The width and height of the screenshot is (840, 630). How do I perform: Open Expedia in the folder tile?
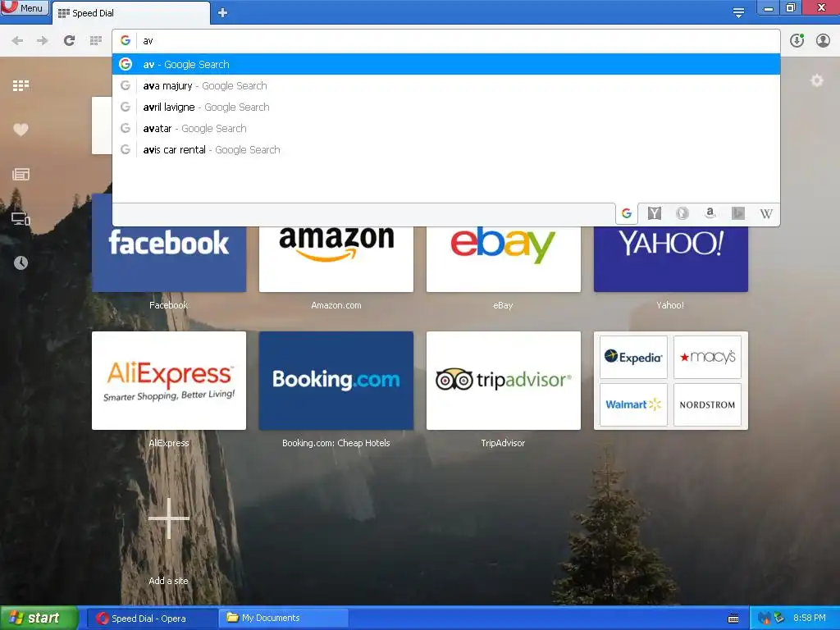(x=633, y=357)
